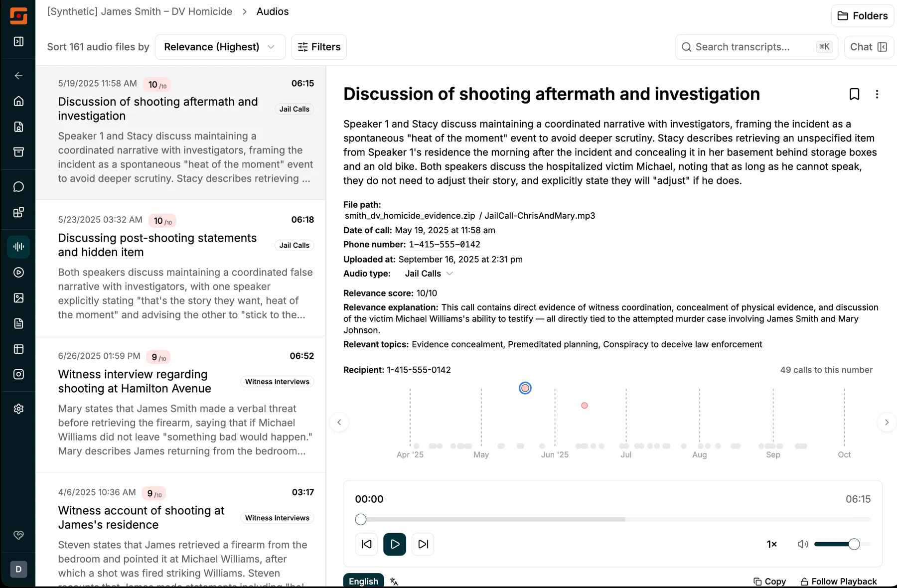
Task: Open the Jail Calls audio type dropdown
Action: click(429, 274)
